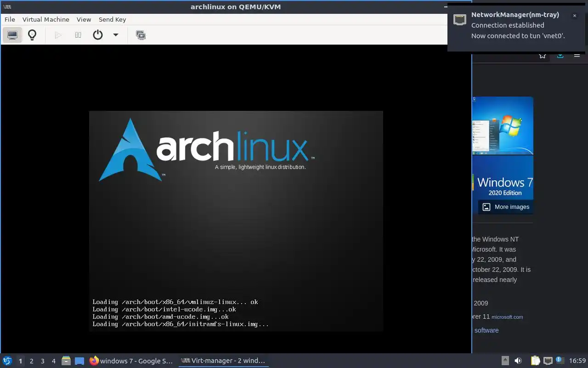This screenshot has height=368, width=588.
Task: Open the Send Key menu
Action: 112,19
